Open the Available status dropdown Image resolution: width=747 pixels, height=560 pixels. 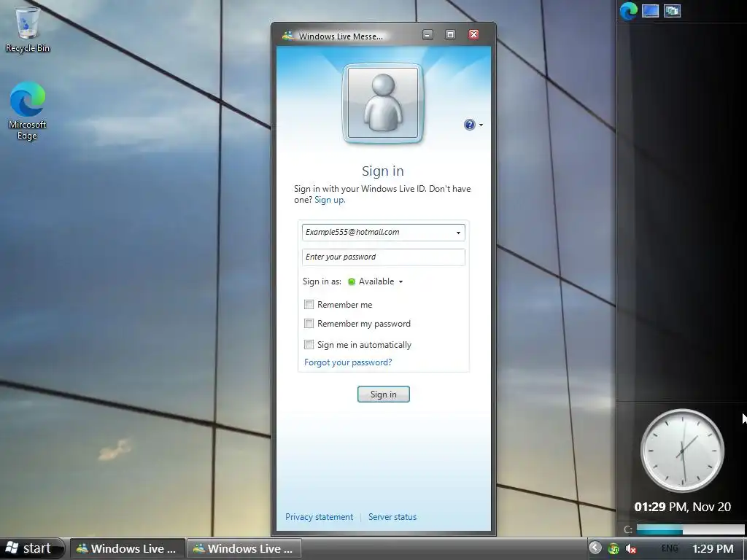coord(381,281)
